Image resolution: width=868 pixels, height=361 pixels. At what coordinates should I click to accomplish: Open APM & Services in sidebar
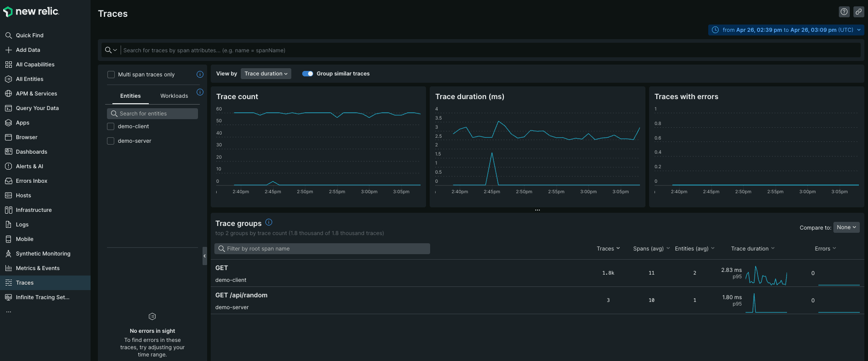(x=36, y=94)
